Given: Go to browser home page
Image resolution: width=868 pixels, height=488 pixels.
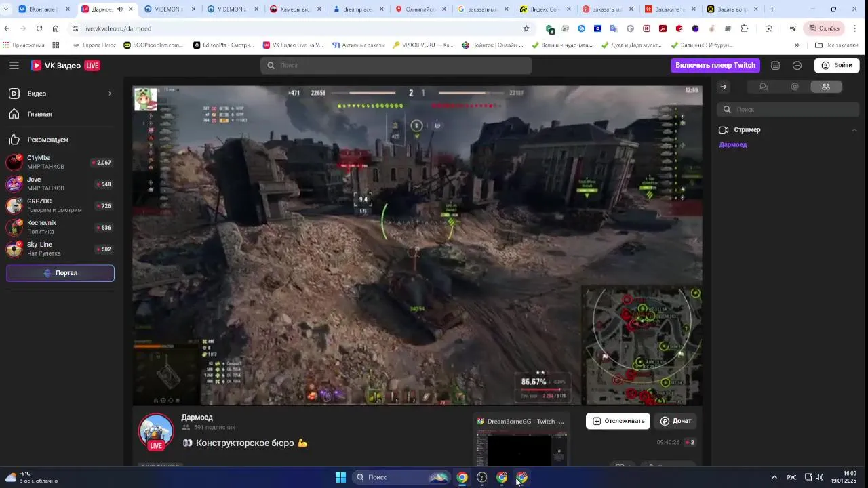Looking at the screenshot, I should coord(56,28).
